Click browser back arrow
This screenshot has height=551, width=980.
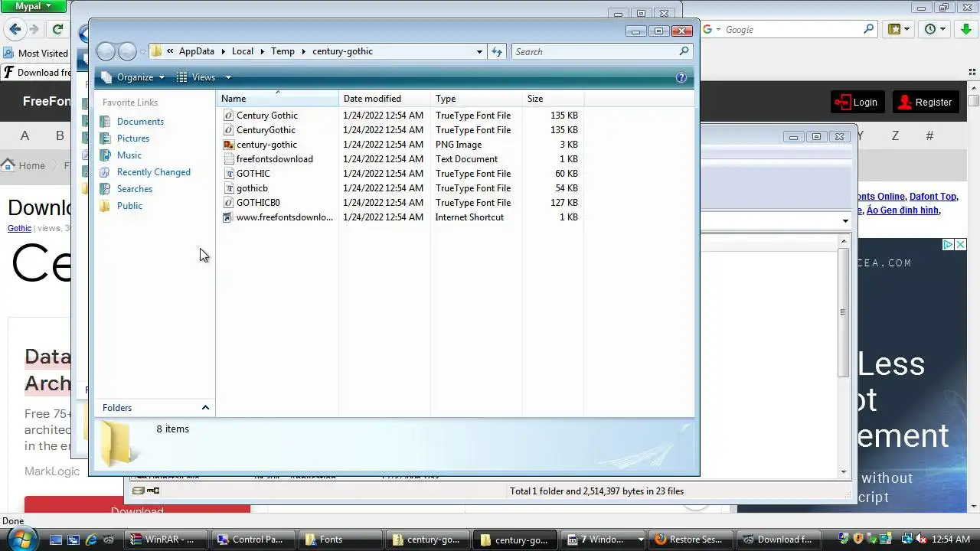15,29
